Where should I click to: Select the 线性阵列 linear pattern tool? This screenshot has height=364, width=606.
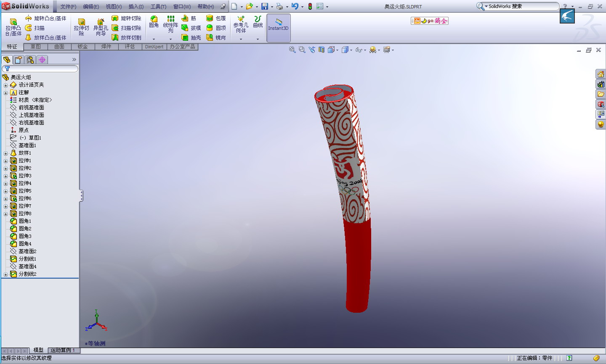(x=170, y=24)
